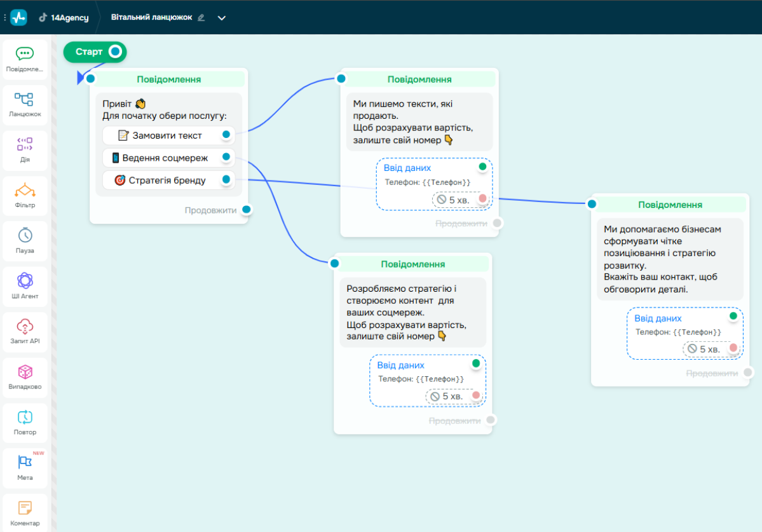Viewport: 762px width, 532px height.
Task: Click the Мета flag icon
Action: click(25, 463)
